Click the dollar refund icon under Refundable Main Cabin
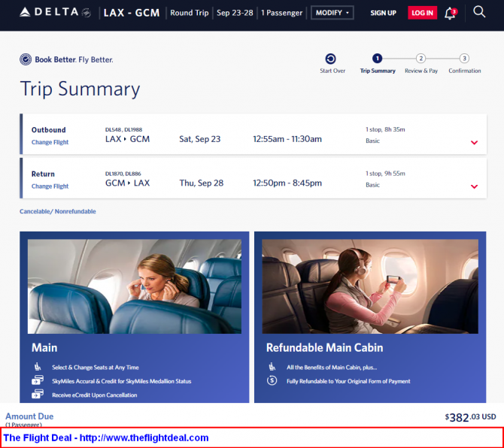Image resolution: width=504 pixels, height=448 pixels. point(272,380)
